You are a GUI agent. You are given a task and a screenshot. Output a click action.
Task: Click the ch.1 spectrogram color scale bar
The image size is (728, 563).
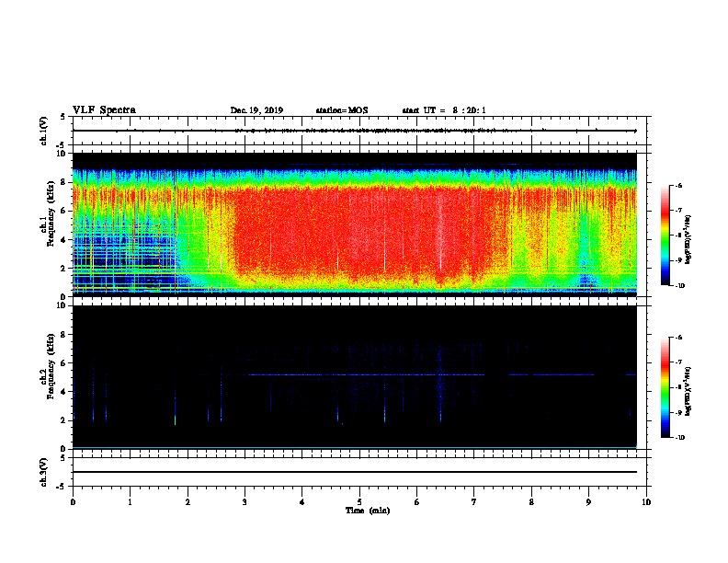click(x=665, y=236)
